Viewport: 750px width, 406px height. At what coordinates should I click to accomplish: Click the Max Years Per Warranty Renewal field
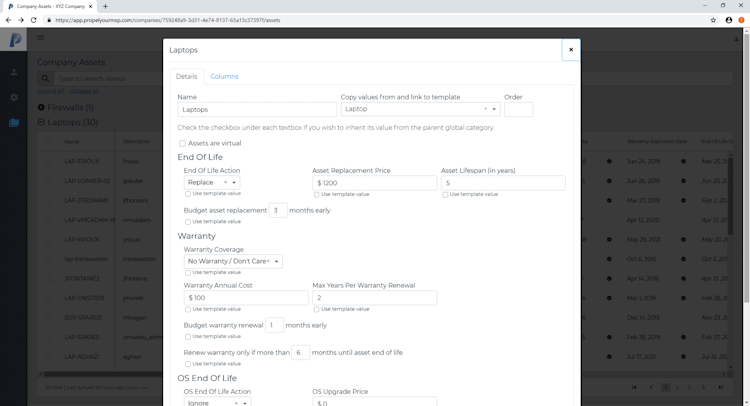[374, 298]
